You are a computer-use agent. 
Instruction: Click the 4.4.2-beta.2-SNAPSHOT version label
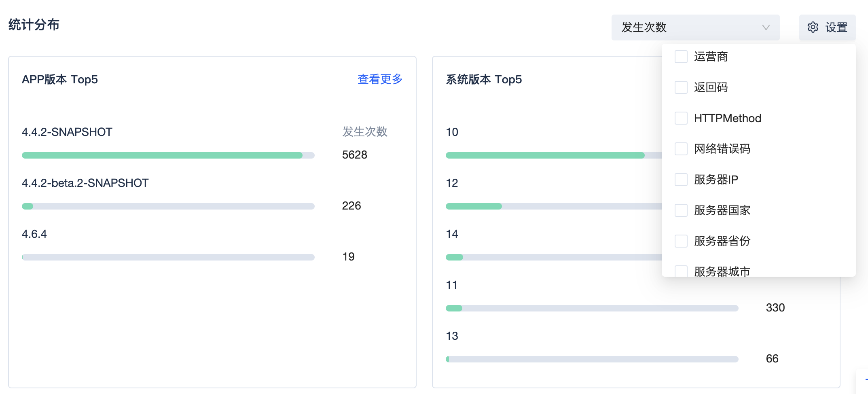[x=85, y=183]
